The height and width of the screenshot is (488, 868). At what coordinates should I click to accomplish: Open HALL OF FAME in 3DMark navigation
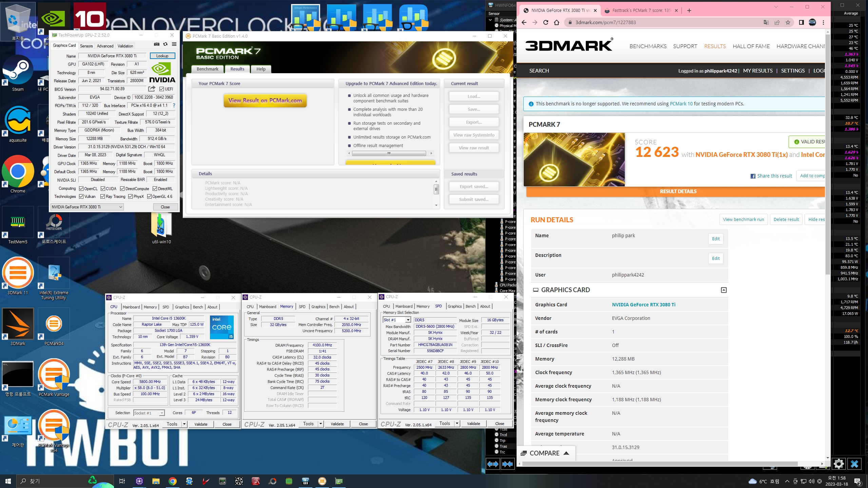[751, 46]
